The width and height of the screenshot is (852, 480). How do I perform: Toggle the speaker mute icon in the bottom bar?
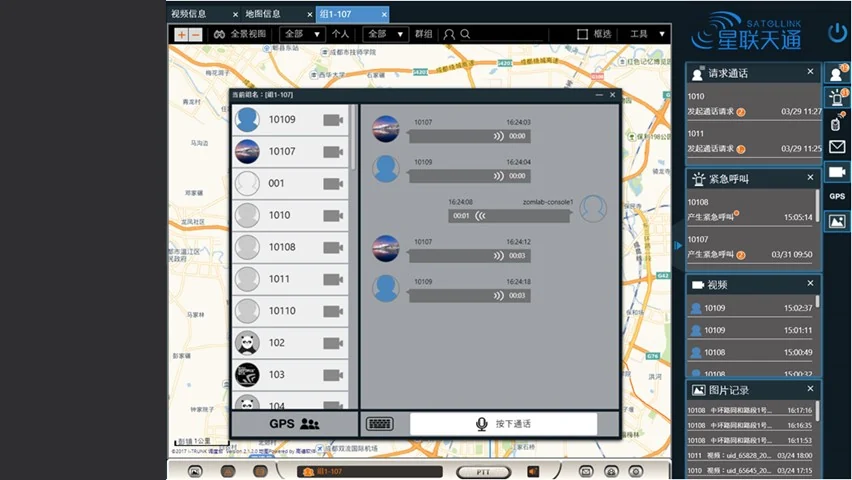533,471
